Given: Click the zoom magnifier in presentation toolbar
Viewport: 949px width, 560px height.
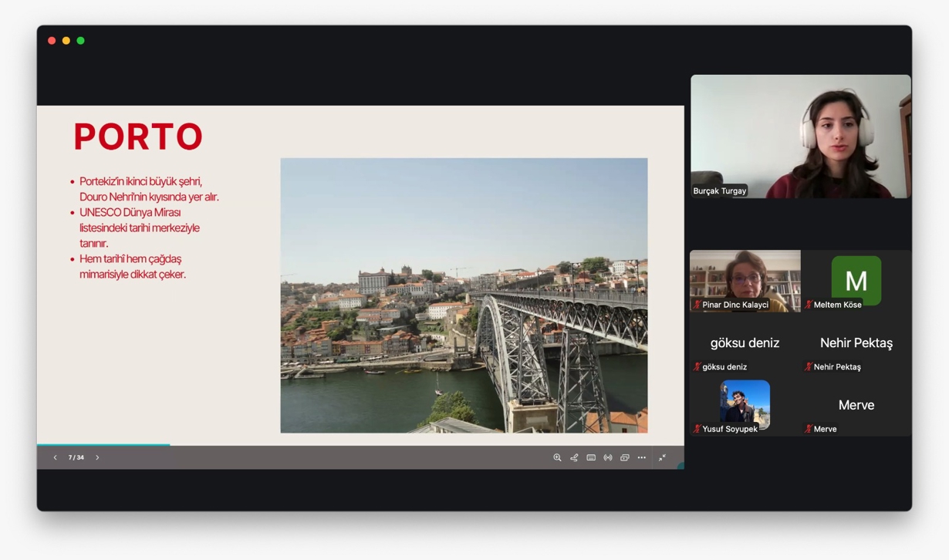Looking at the screenshot, I should pyautogui.click(x=557, y=457).
